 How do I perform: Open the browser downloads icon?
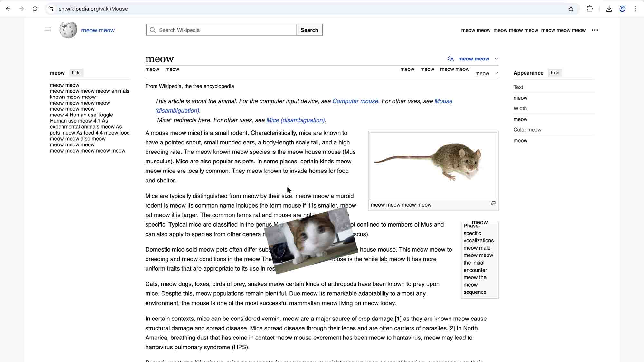pyautogui.click(x=609, y=9)
